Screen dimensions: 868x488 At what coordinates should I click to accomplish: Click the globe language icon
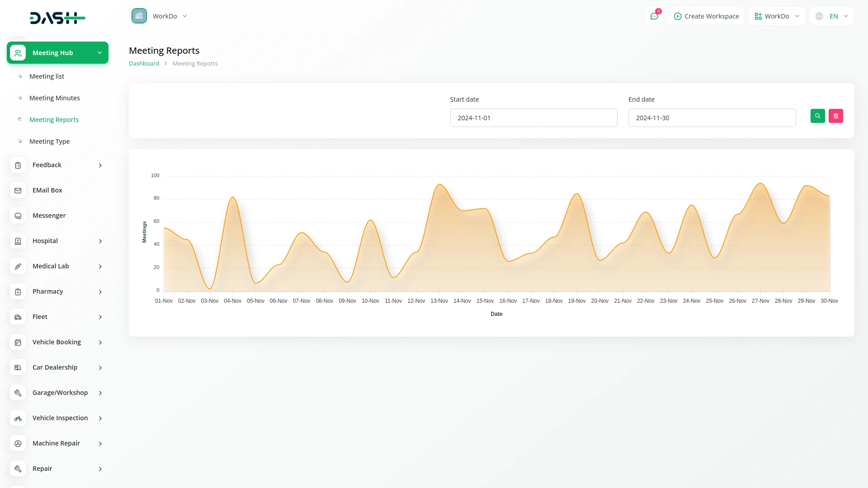[819, 16]
